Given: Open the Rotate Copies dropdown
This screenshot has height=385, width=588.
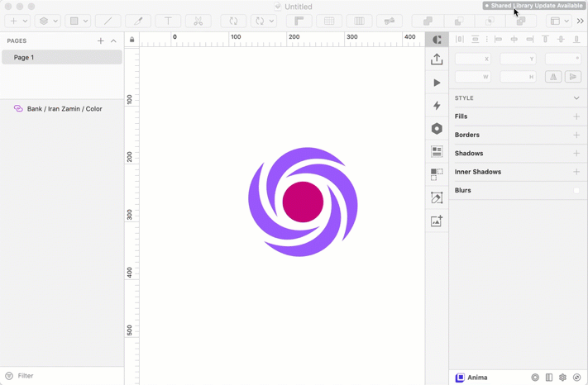Looking at the screenshot, I should pos(264,21).
